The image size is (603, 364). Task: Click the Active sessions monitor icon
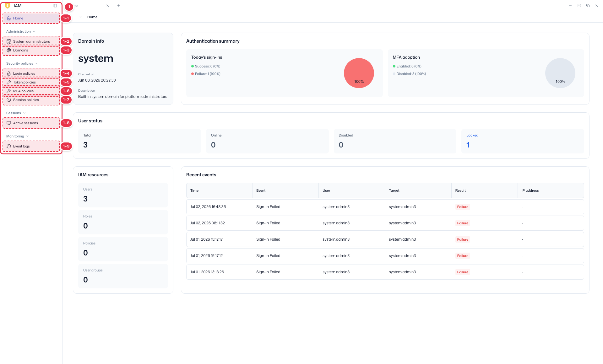[9, 123]
